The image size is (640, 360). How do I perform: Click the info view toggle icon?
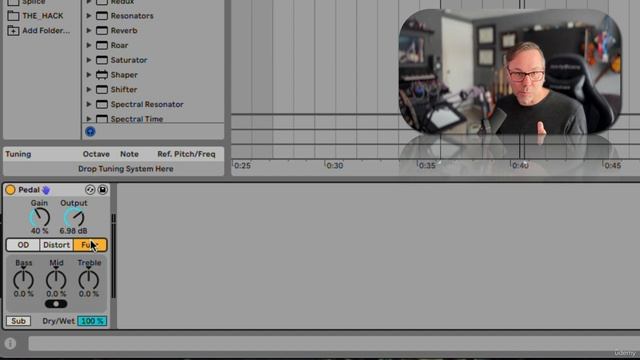[x=10, y=344]
